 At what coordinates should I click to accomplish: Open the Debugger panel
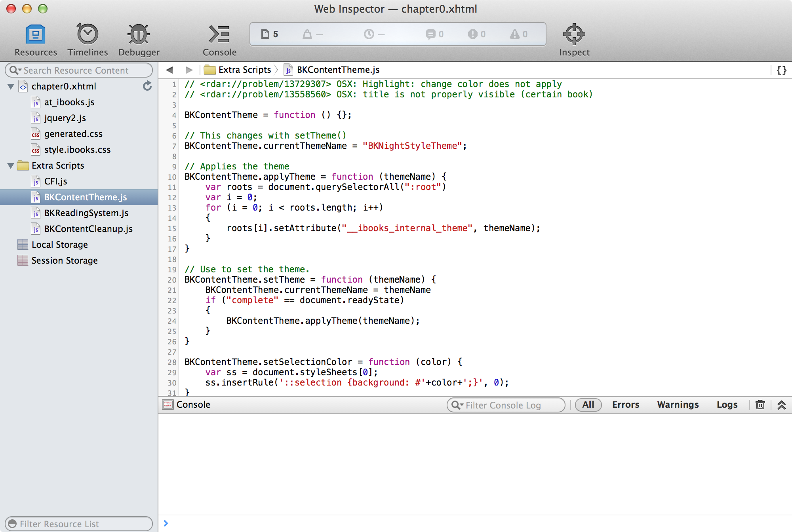point(138,38)
